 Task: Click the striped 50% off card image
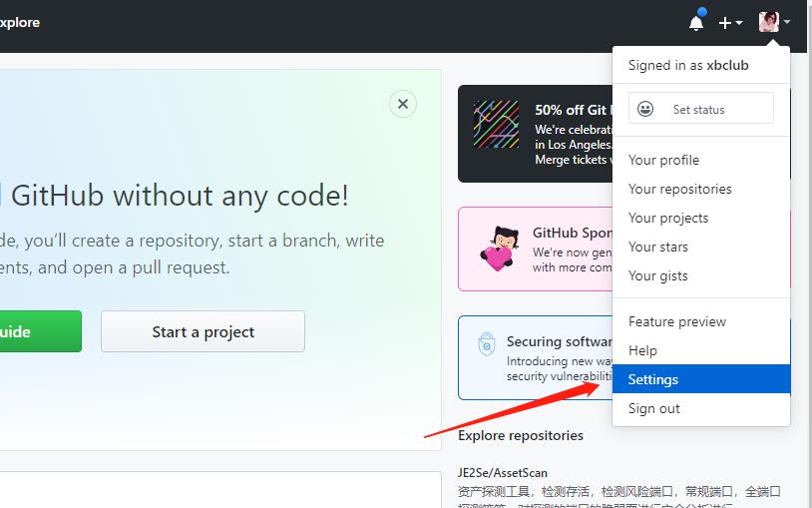point(496,125)
